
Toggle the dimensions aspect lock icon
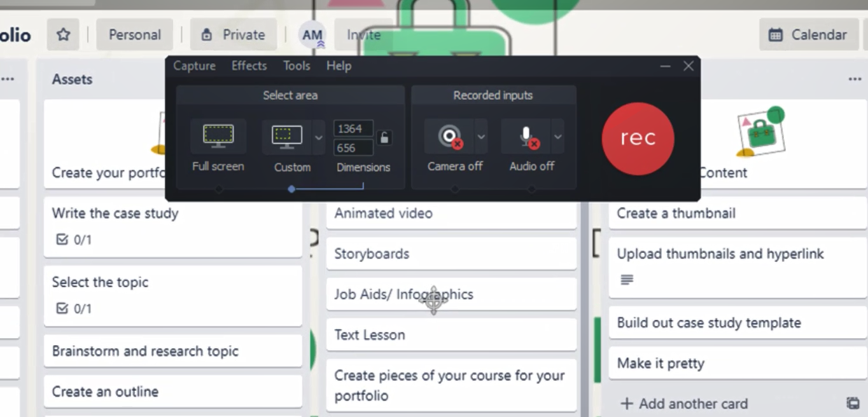coord(384,137)
